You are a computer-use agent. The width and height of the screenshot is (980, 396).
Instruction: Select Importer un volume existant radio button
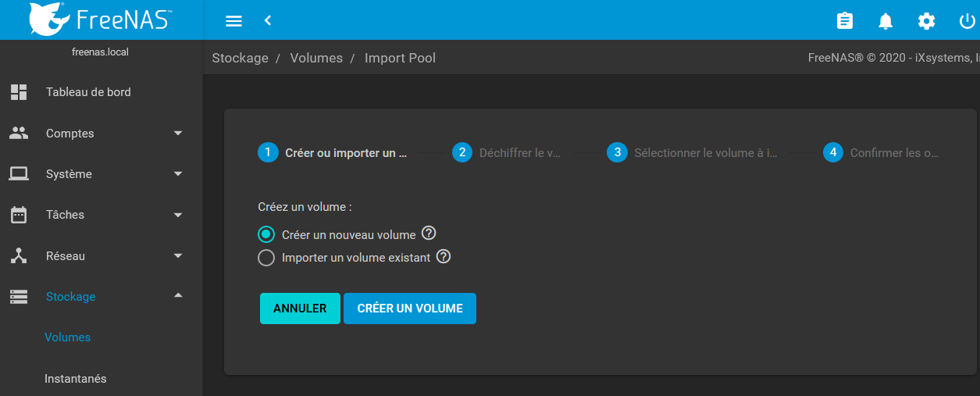pos(266,257)
